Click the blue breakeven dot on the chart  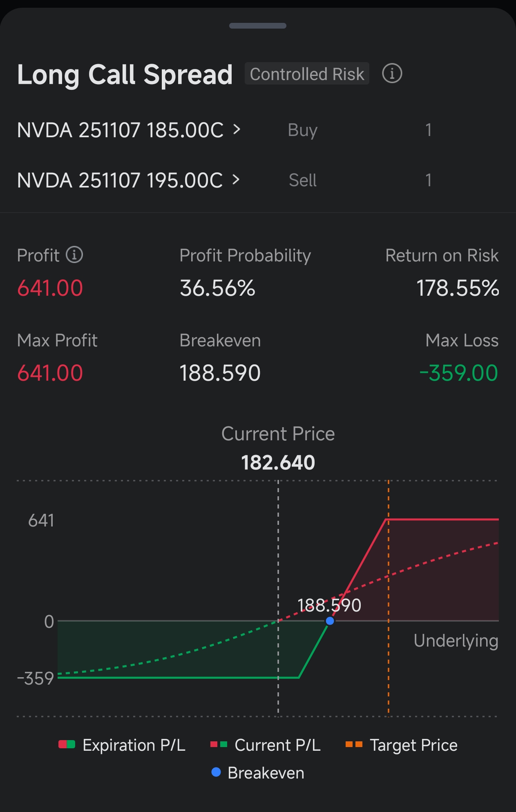pos(330,621)
